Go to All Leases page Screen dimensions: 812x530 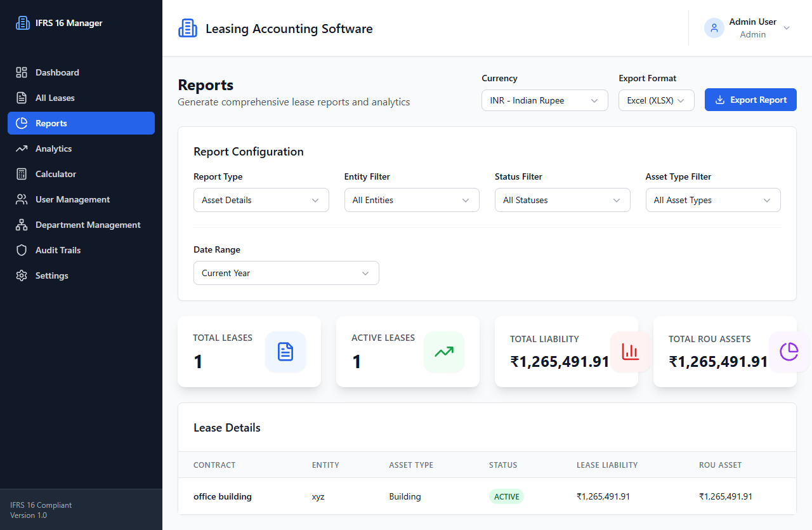(x=81, y=98)
